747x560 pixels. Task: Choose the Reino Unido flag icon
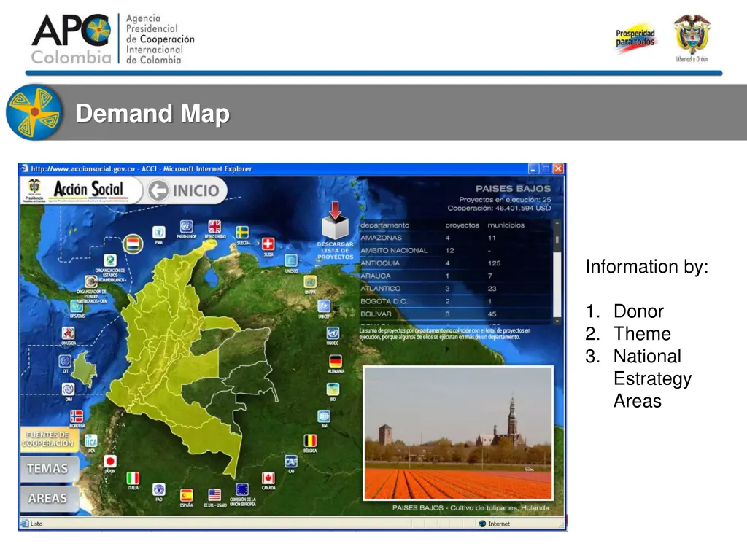[215, 227]
